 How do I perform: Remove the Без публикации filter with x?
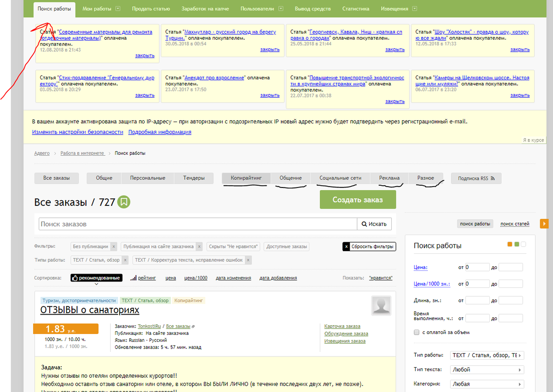pyautogui.click(x=114, y=246)
